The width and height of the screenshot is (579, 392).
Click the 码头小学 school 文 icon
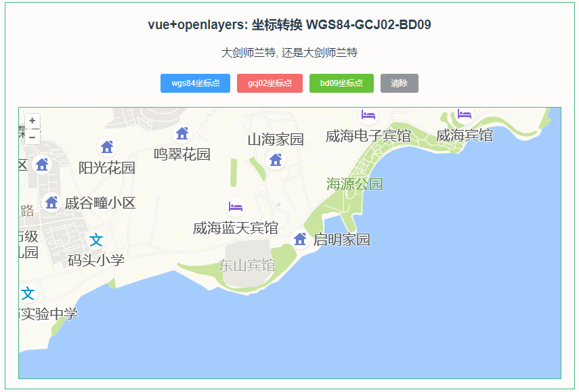click(x=95, y=238)
